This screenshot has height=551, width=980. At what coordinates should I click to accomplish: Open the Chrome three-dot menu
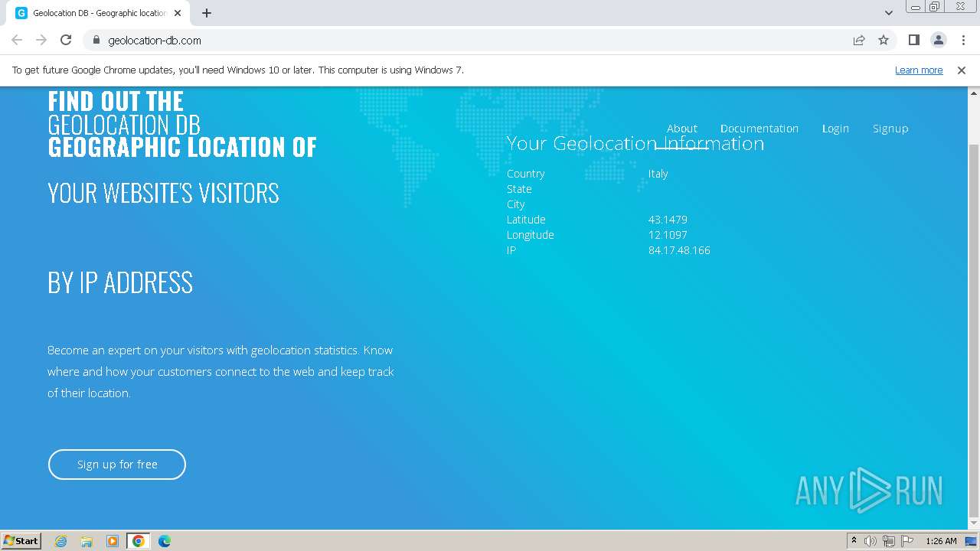963,40
